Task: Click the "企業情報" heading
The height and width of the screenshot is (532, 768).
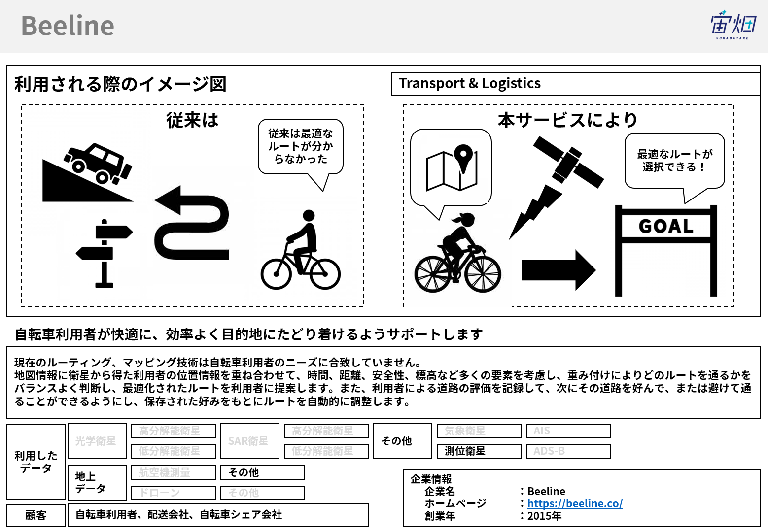Action: pos(431,479)
